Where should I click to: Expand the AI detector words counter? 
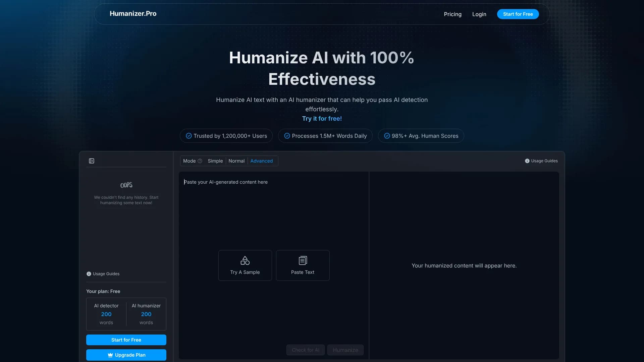[x=106, y=314]
